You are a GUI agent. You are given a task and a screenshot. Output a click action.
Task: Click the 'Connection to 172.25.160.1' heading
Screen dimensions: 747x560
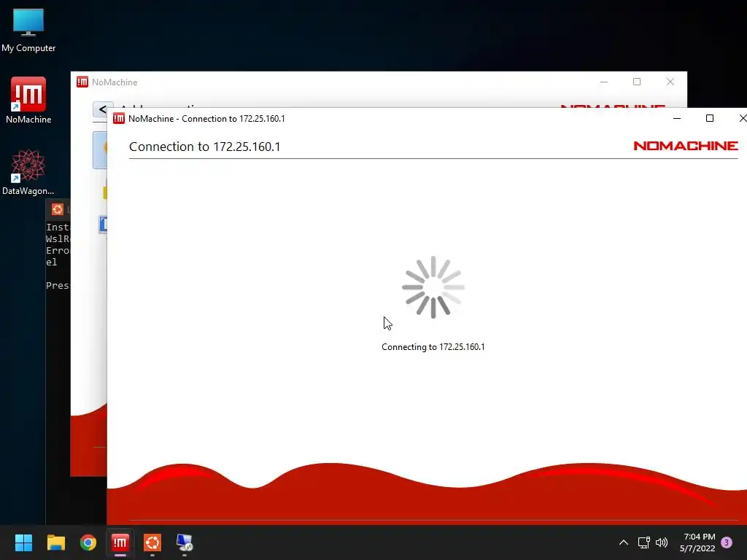(x=204, y=147)
